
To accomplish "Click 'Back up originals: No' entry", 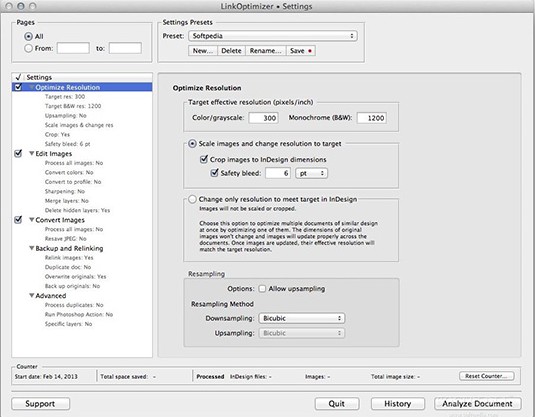I will (72, 286).
